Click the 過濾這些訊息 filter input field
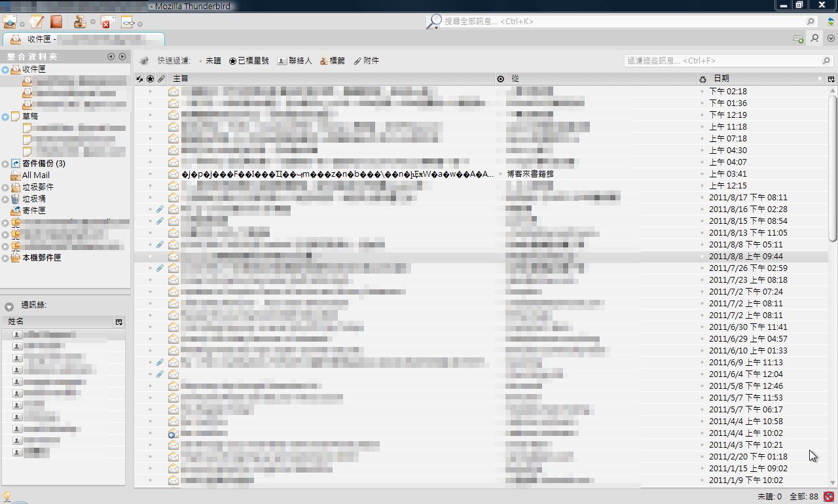The height and width of the screenshot is (504, 838). [x=728, y=61]
